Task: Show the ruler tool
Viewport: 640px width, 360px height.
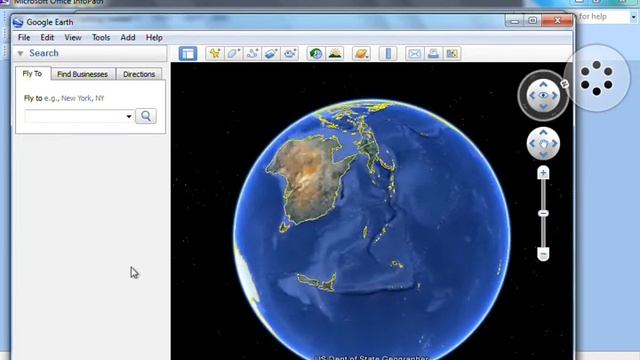Action: tap(388, 53)
